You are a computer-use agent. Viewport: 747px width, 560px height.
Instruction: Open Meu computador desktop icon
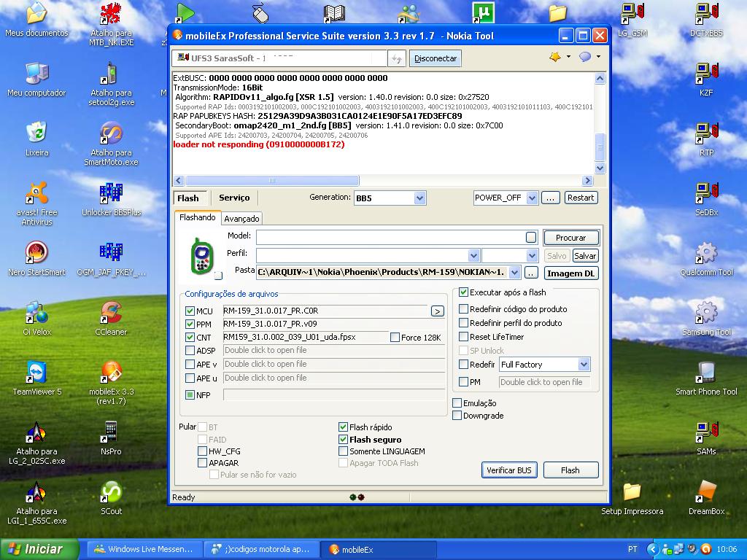(x=36, y=79)
